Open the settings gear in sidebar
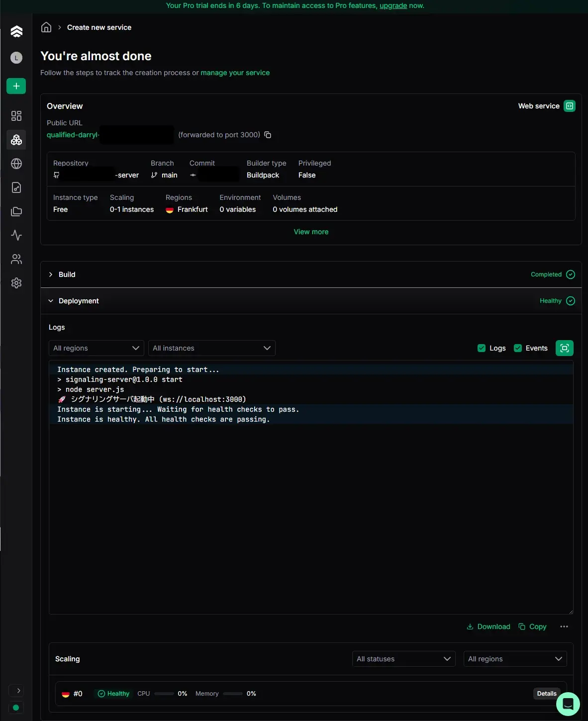 [16, 283]
